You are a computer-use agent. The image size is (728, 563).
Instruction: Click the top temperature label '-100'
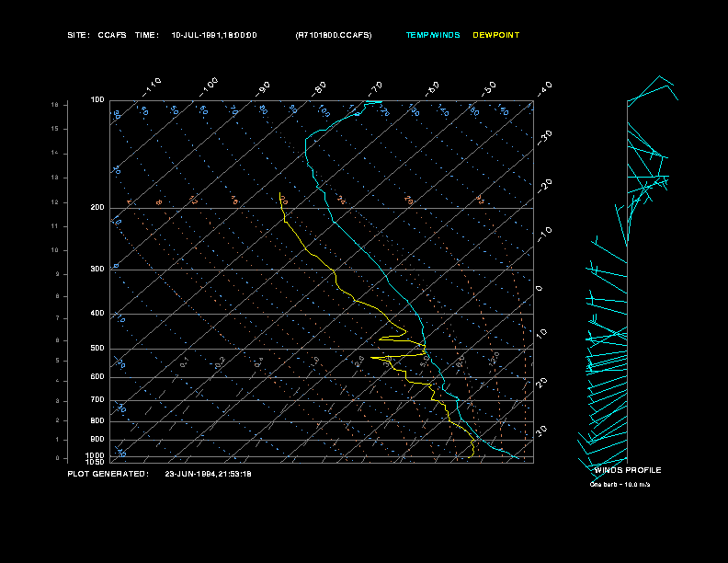tap(209, 87)
